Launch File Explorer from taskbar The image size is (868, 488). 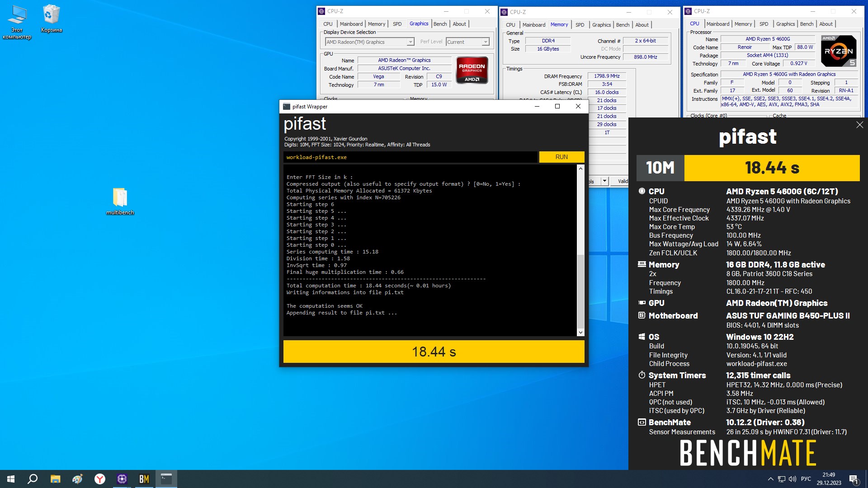[55, 479]
